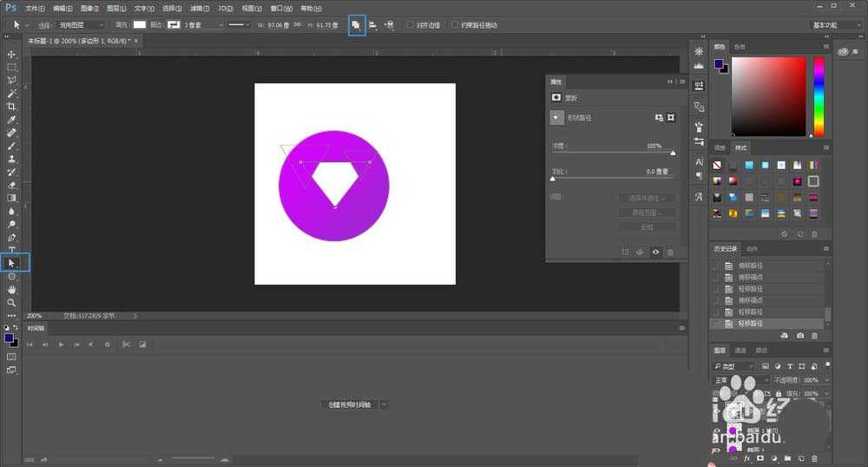
Task: Switch to the Channels tab
Action: (x=740, y=350)
